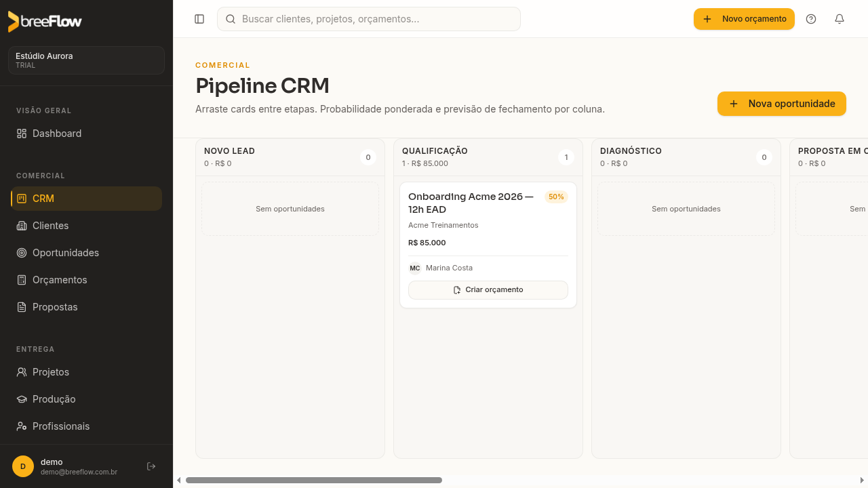Click the Oportunidades target icon
Image resolution: width=868 pixels, height=488 pixels.
coord(22,253)
